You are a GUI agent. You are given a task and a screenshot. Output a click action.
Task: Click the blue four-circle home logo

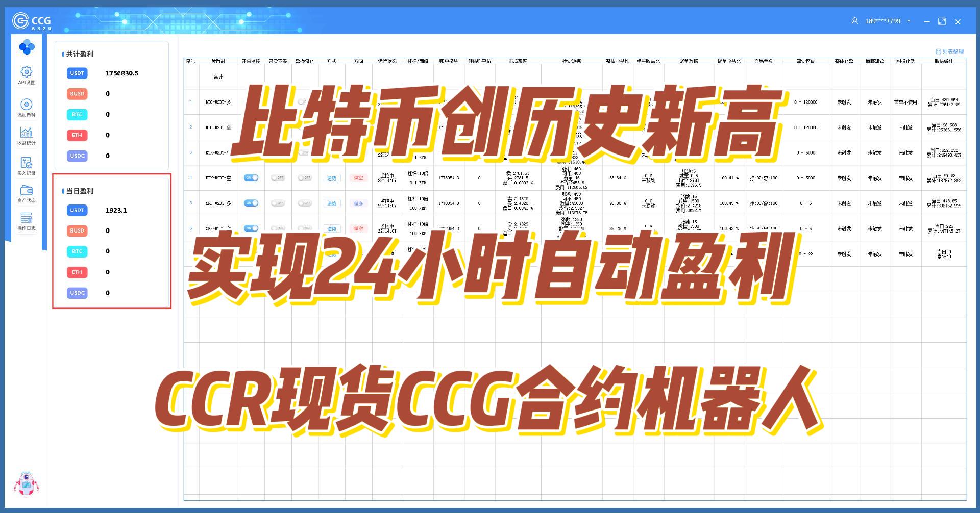pos(27,47)
